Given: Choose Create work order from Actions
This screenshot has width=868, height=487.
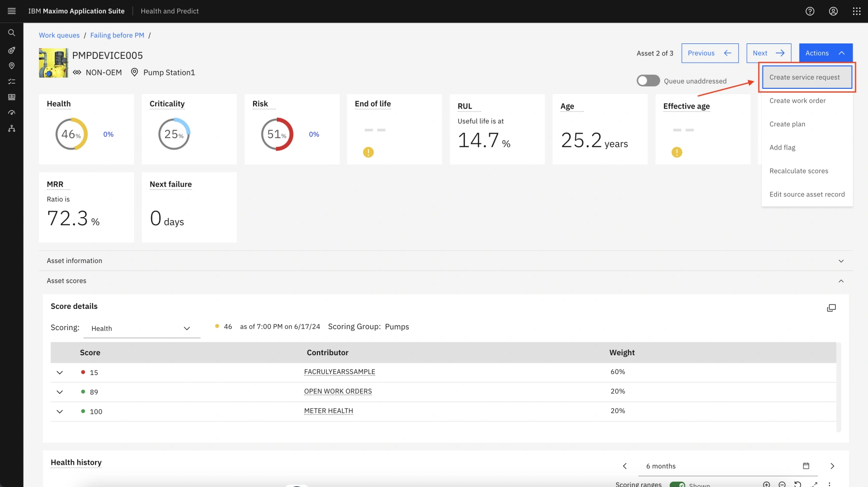Looking at the screenshot, I should pyautogui.click(x=807, y=100).
